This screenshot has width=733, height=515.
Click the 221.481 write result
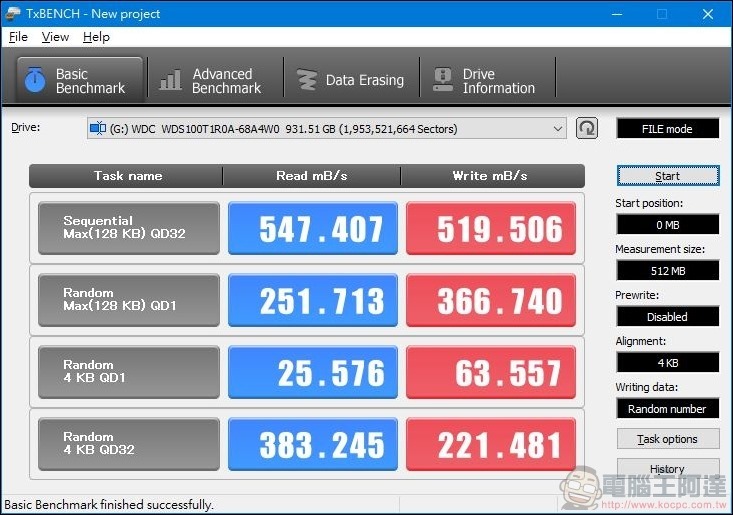tap(491, 444)
